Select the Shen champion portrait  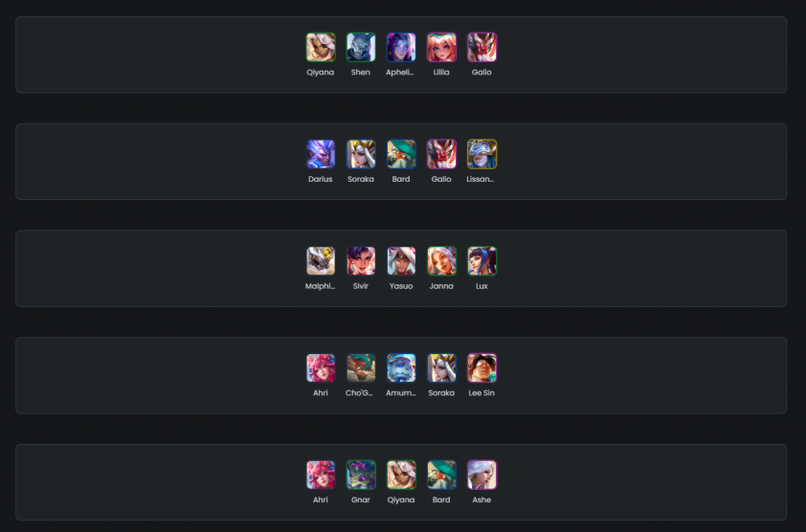coord(360,47)
